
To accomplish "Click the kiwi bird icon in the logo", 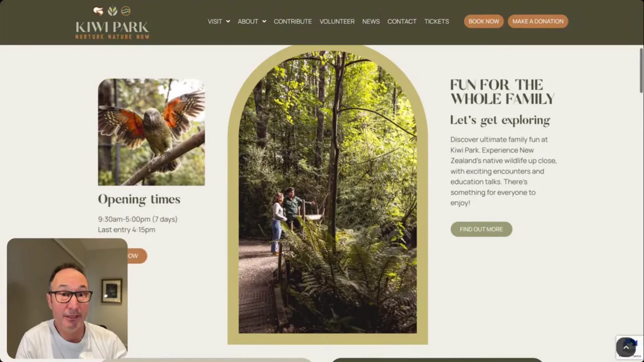I will click(99, 11).
